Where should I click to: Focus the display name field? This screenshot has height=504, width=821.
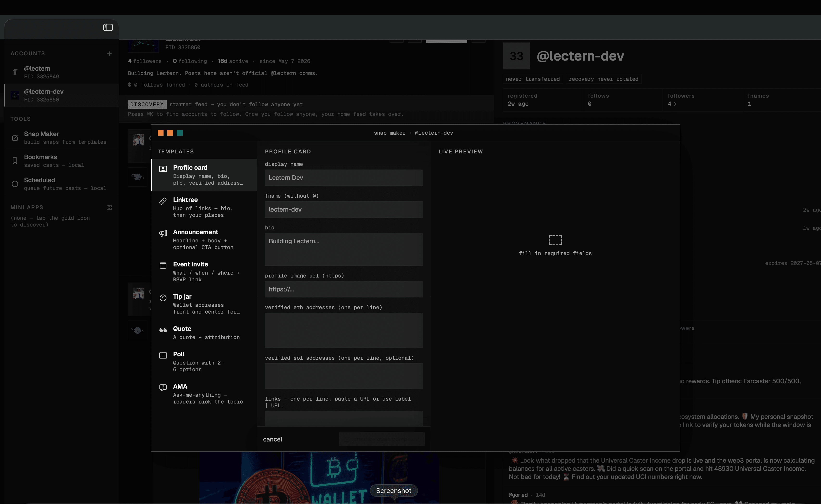[x=344, y=178]
